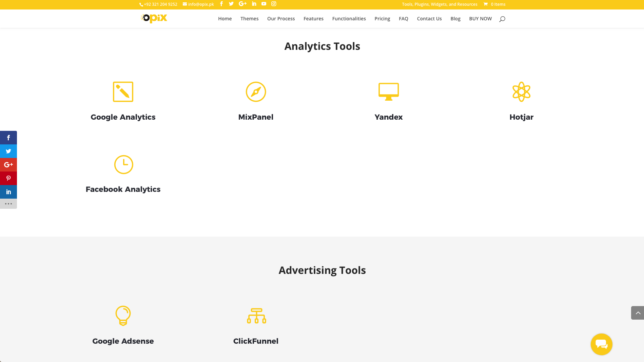The width and height of the screenshot is (644, 362).
Task: Click the Google Analytics pencil icon
Action: tap(123, 92)
